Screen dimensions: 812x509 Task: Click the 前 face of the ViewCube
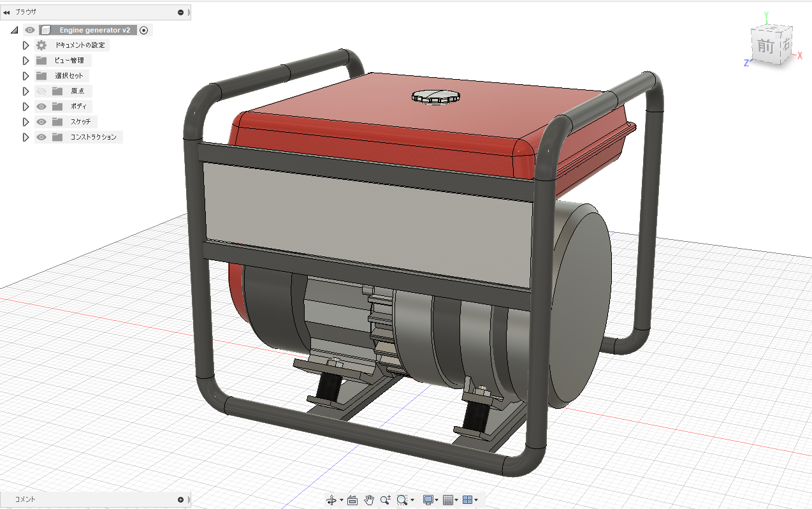click(765, 48)
